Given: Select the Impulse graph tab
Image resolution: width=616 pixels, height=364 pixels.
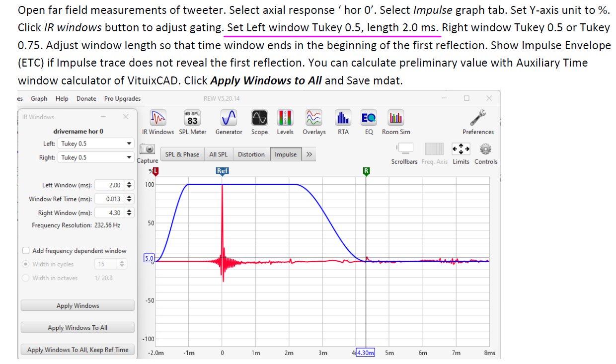Looking at the screenshot, I should click(286, 154).
